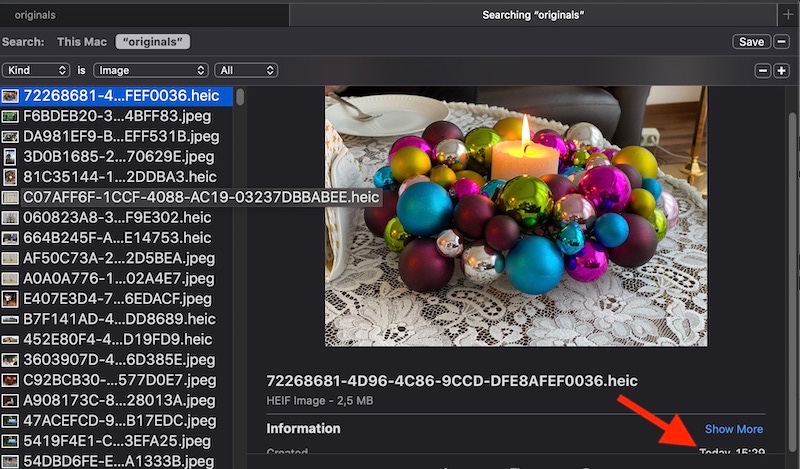The width and height of the screenshot is (800, 469).
Task: Click the thumbnail icon beside F6BDEB20 jpeg
Action: point(10,116)
